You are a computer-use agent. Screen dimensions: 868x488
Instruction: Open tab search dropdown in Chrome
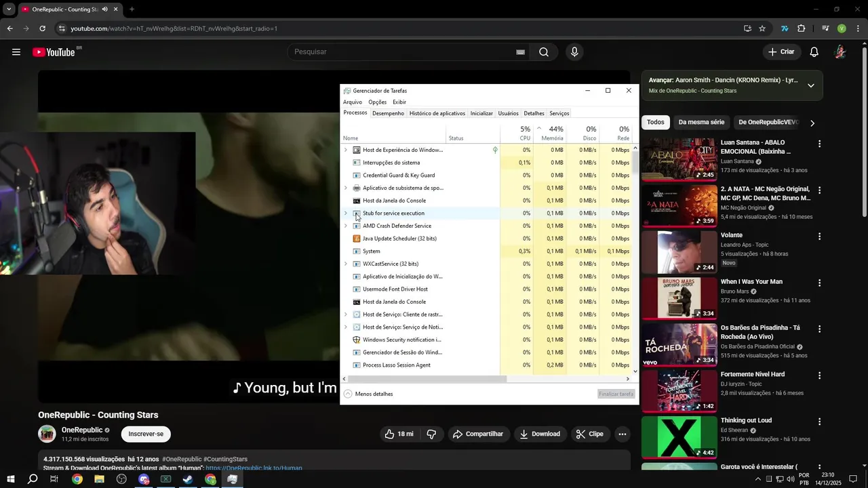tap(9, 9)
